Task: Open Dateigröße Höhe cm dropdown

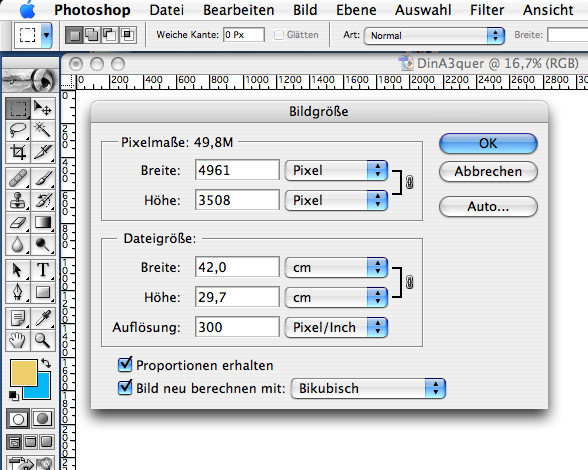Action: pos(336,297)
